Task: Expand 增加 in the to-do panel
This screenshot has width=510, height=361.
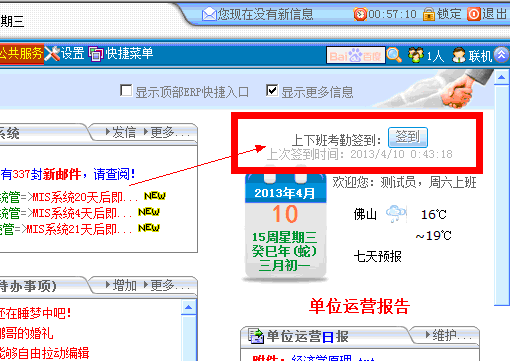Action: (x=121, y=286)
